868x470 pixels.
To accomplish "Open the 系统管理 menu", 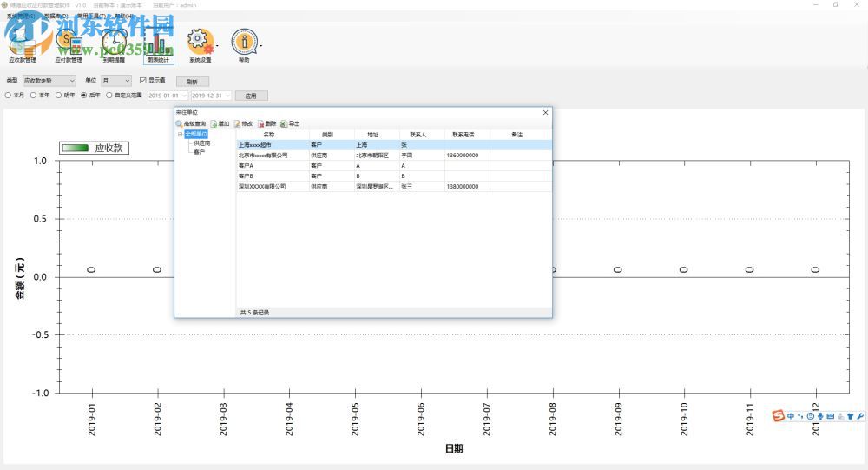I will click(21, 17).
